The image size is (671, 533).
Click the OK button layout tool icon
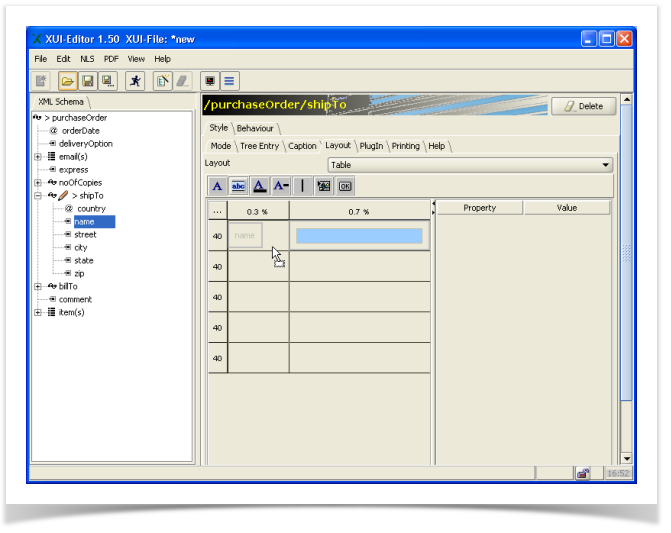[345, 186]
